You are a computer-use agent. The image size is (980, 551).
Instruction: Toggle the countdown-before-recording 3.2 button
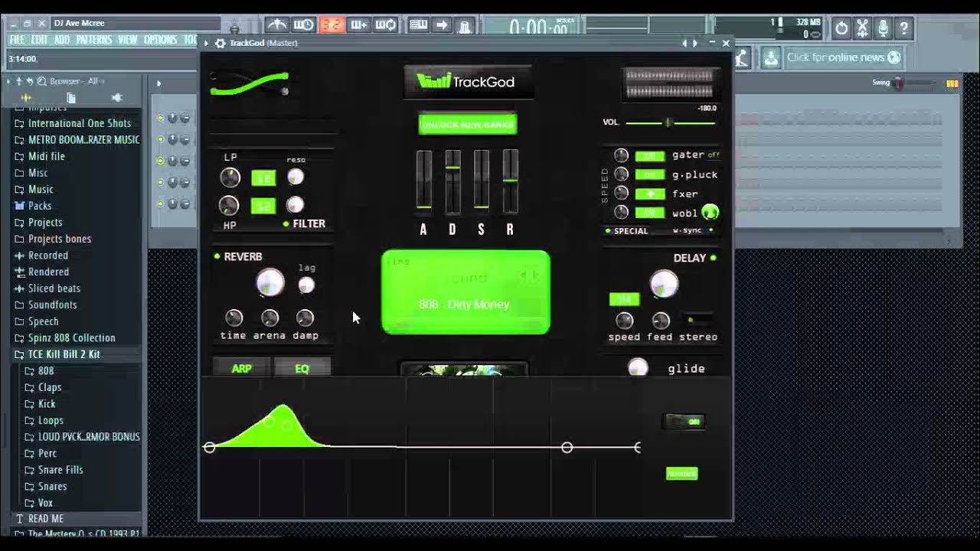click(x=332, y=25)
